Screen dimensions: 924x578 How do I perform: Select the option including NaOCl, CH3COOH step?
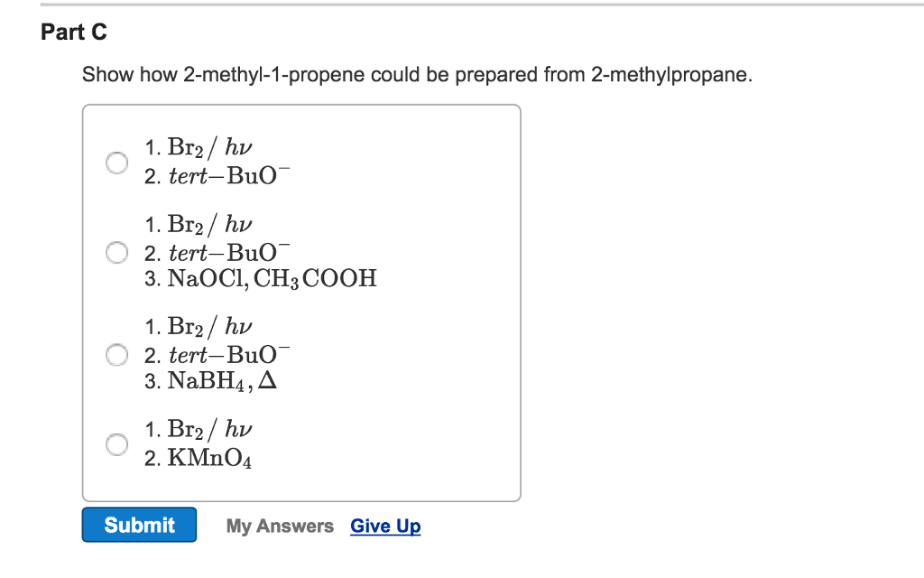(x=116, y=253)
